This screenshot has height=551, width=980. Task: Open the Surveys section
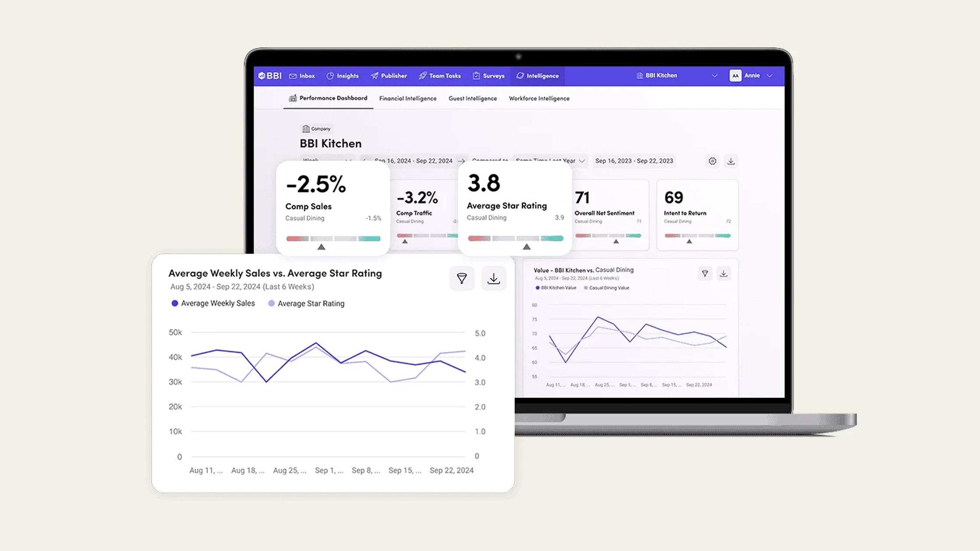tap(489, 76)
